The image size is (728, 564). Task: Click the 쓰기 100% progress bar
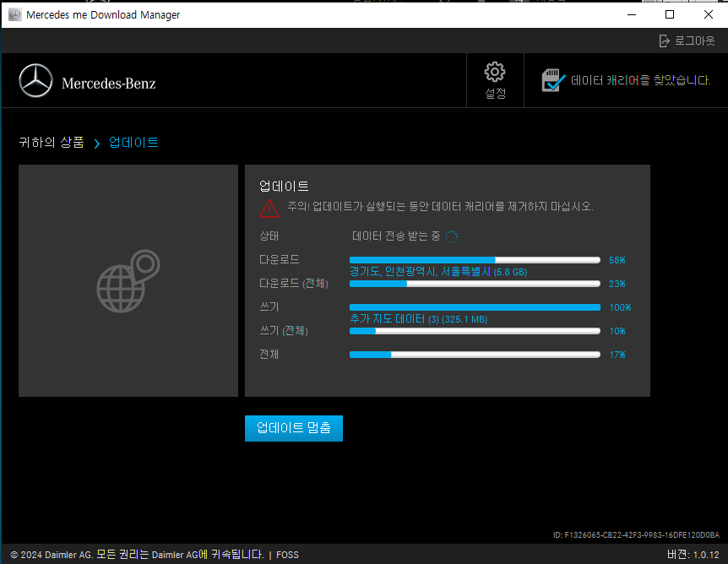coord(475,307)
